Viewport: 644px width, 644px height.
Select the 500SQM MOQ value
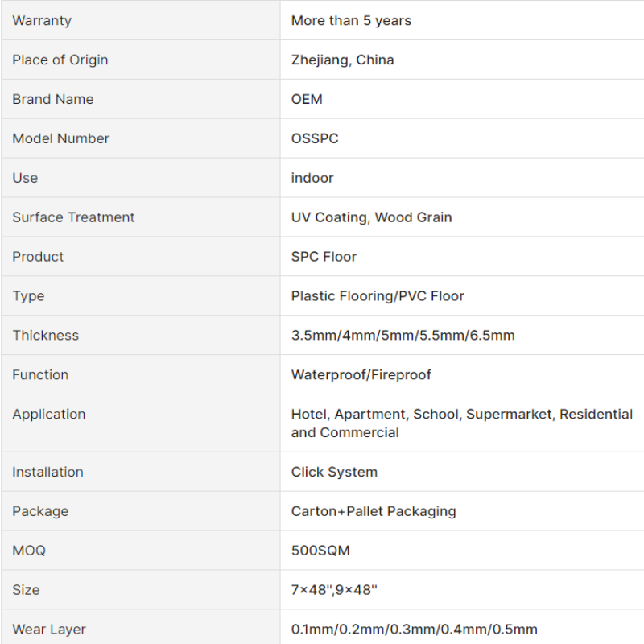320,551
